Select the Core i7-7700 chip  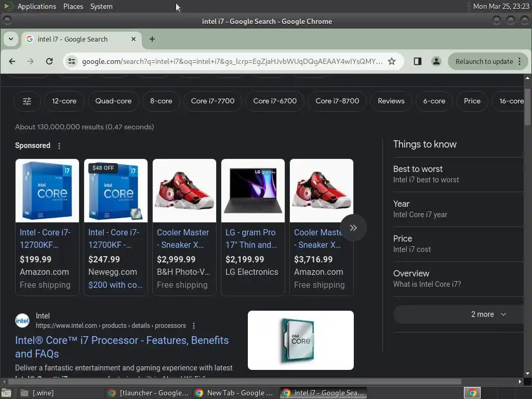(212, 101)
